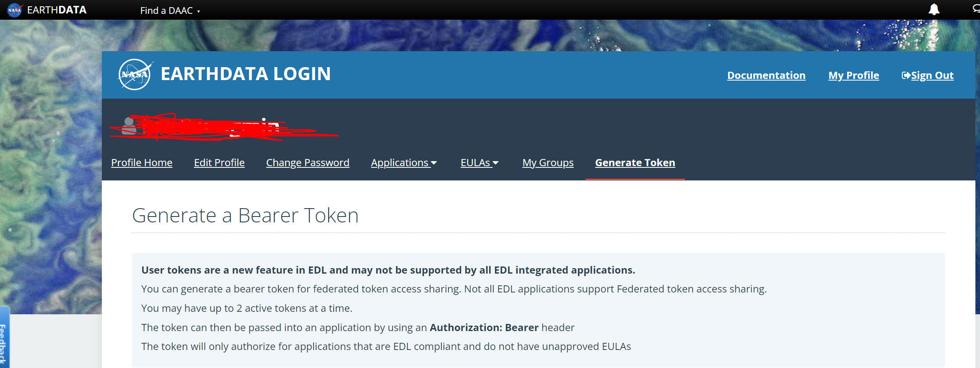Select the Generate Token tab
The height and width of the screenshot is (368, 980).
[635, 163]
